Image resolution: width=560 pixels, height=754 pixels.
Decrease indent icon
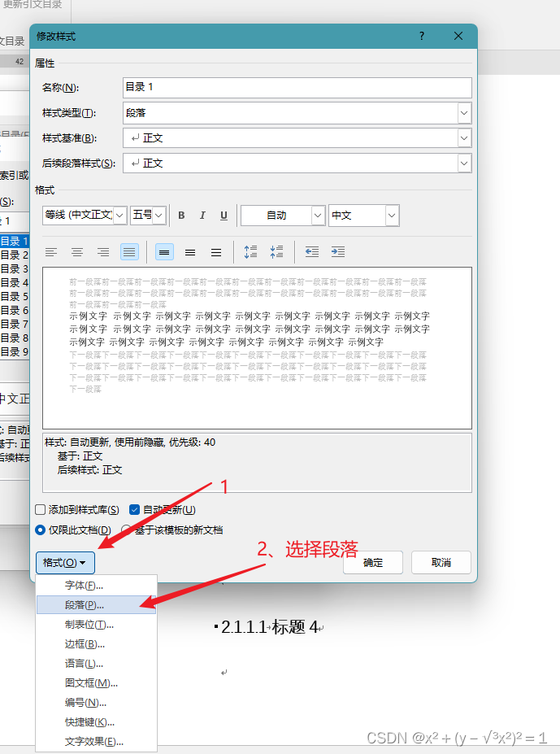click(312, 252)
